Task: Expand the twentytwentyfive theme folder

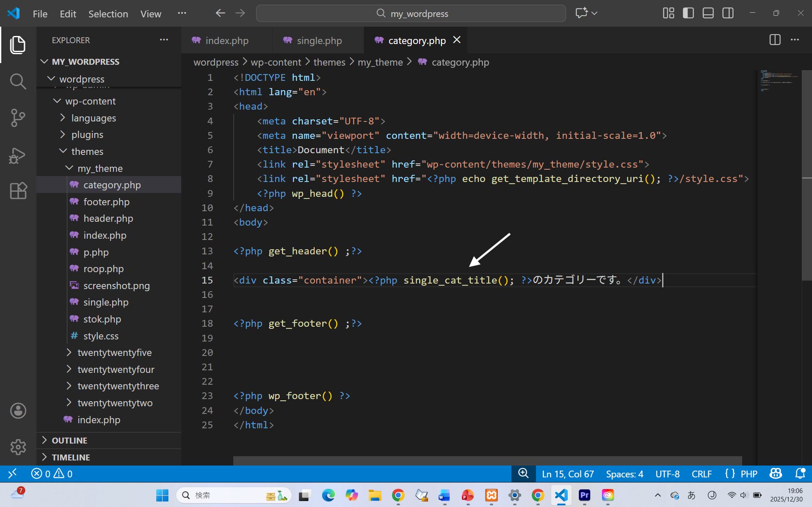Action: tap(114, 353)
